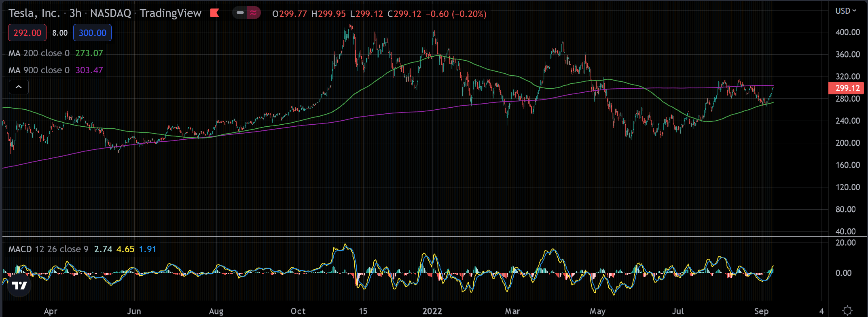The height and width of the screenshot is (317, 868).
Task: Click the red flag icon beside TradingView
Action: click(x=215, y=13)
